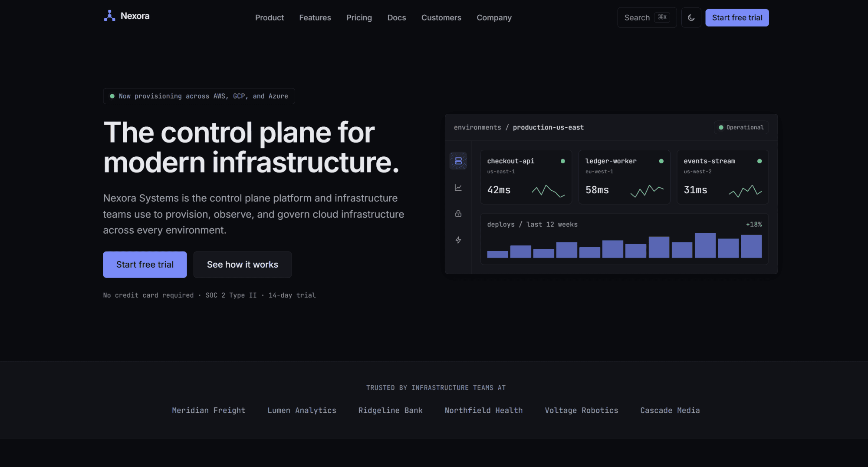
Task: Toggle dark mode with the moon icon
Action: [x=691, y=18]
